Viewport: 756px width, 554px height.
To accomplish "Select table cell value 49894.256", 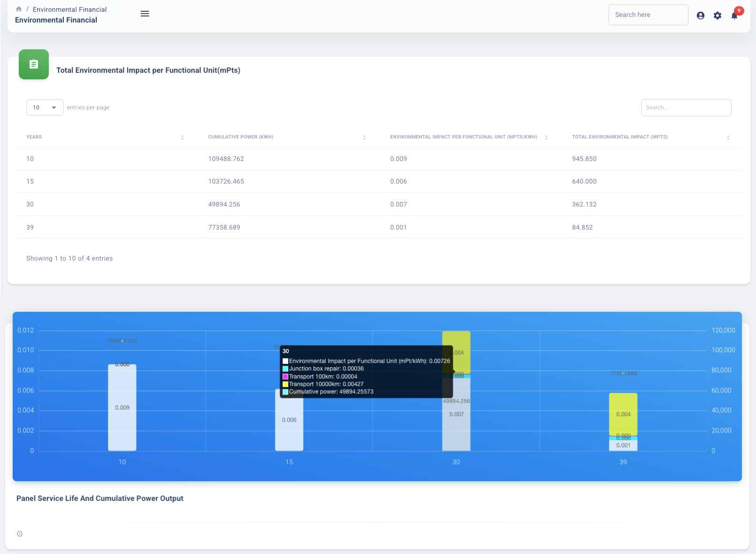I will [224, 204].
